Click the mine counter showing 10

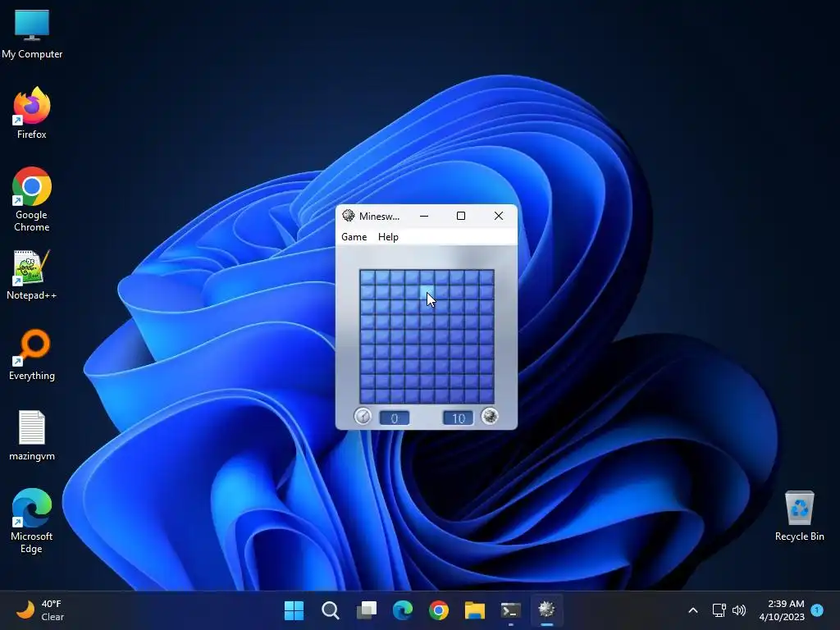458,418
